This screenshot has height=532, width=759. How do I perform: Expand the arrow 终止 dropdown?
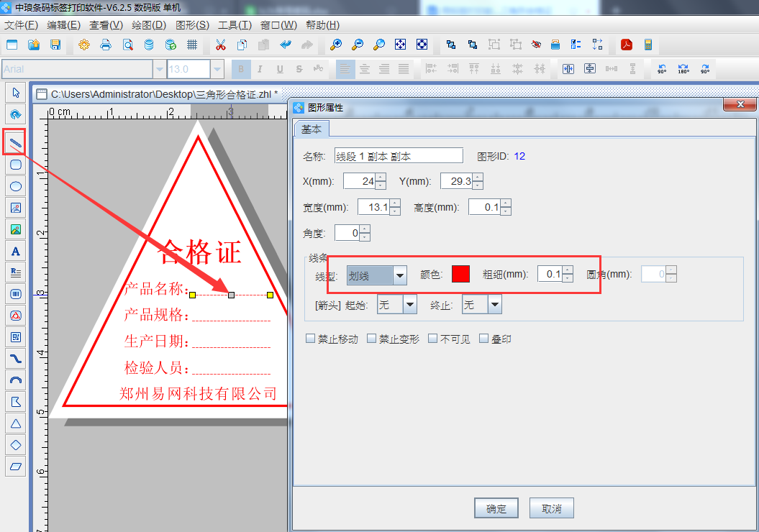(x=494, y=306)
